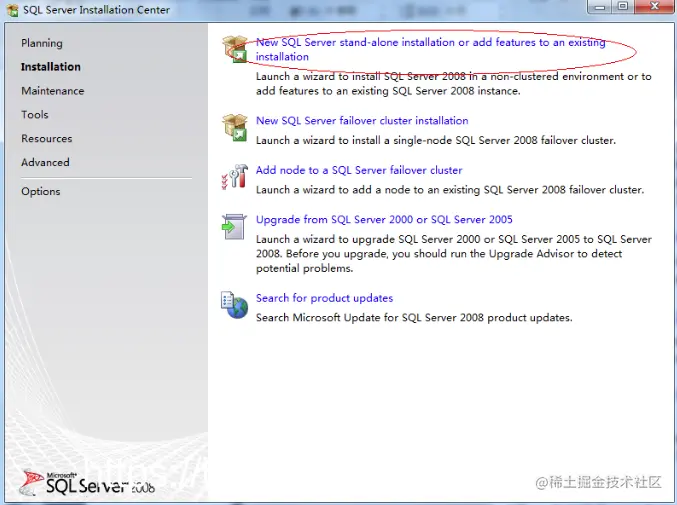Open the Options section
This screenshot has width=677, height=505.
tap(41, 191)
